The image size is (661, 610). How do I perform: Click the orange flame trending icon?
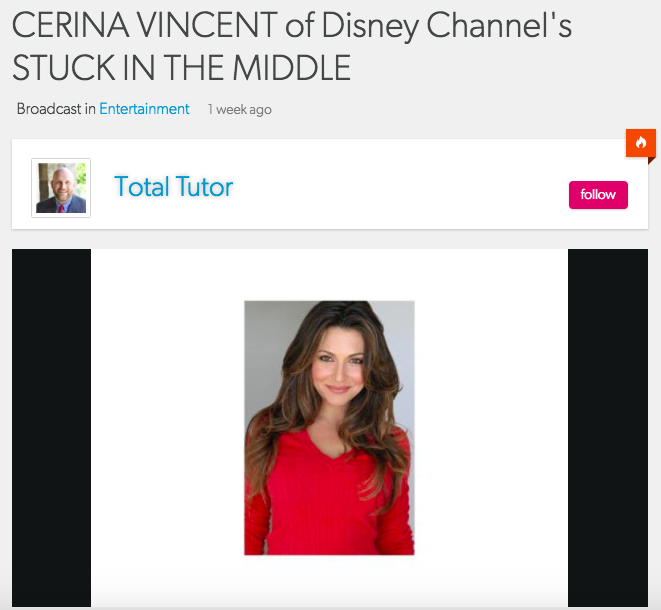(x=640, y=143)
